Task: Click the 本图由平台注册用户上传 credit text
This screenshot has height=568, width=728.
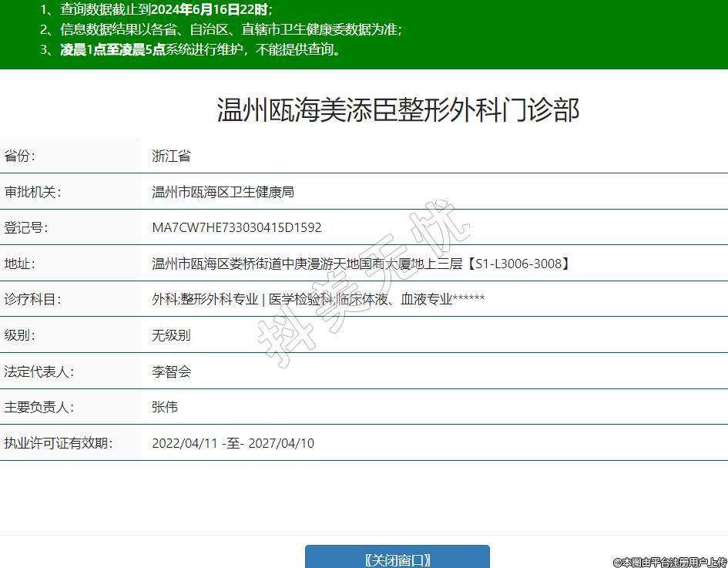Action: pos(669,562)
